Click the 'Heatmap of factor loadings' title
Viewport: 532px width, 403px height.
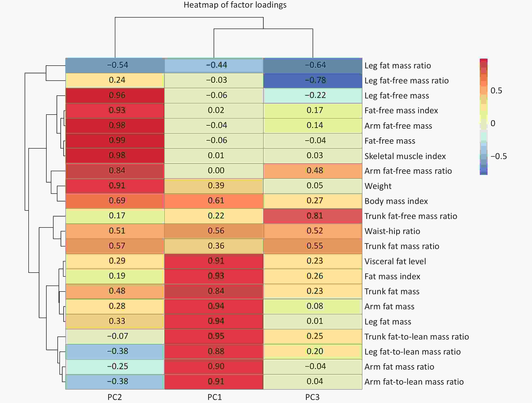pos(235,5)
